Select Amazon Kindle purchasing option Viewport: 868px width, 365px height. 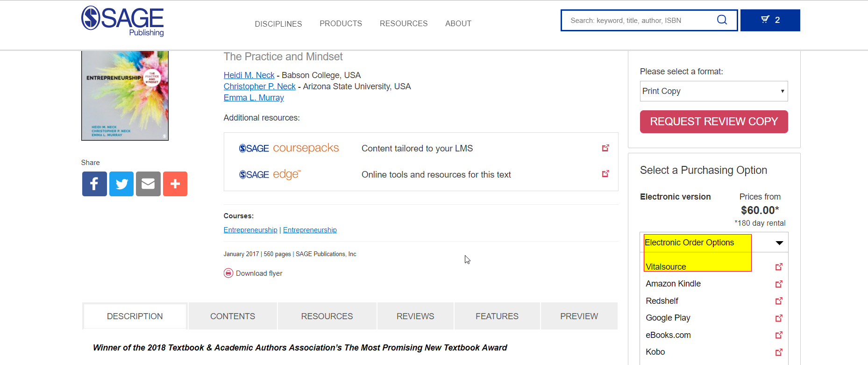[673, 284]
